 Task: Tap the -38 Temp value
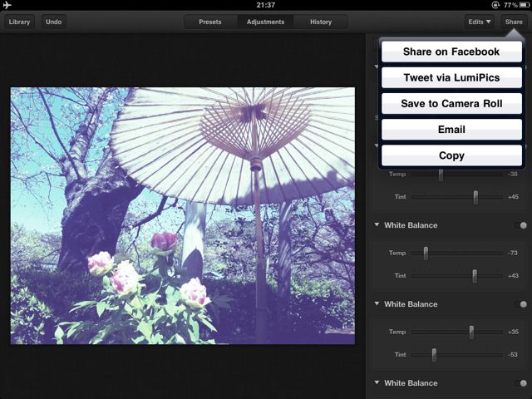(513, 174)
